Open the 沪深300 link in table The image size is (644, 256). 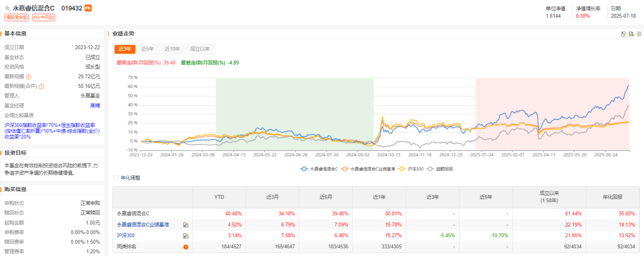126,236
